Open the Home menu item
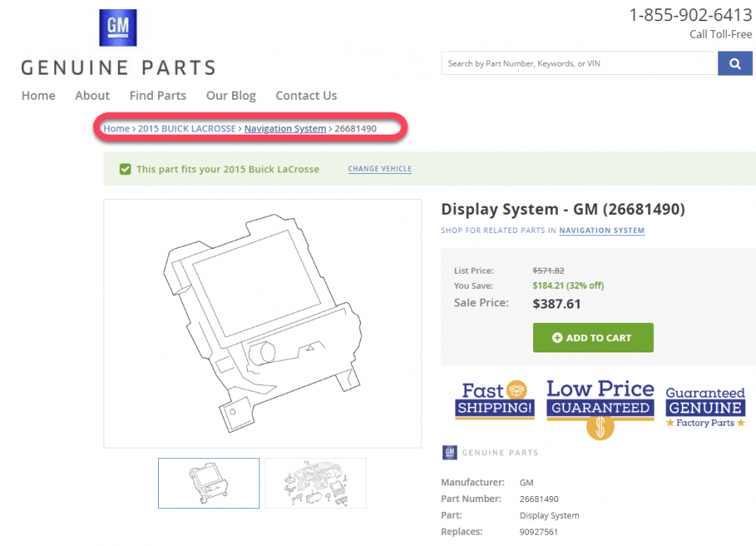 [39, 95]
